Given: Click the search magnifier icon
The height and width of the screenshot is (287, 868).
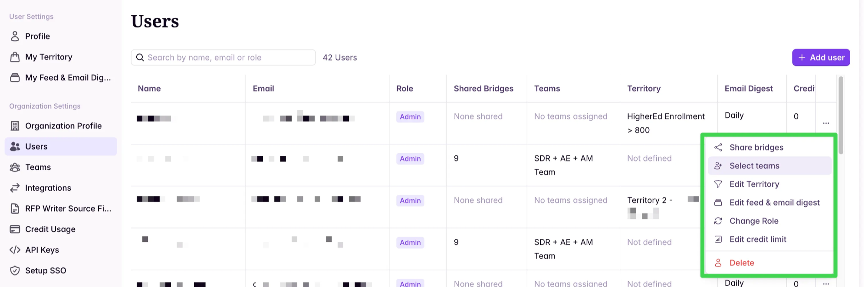Looking at the screenshot, I should 140,57.
